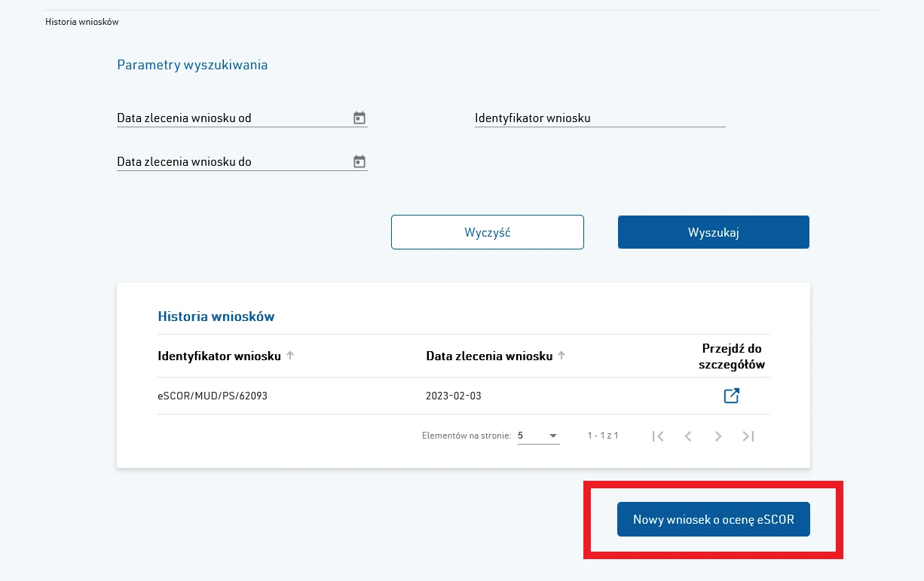
Task: Click the 'Identyfikator wniosku' column header
Action: coord(219,356)
